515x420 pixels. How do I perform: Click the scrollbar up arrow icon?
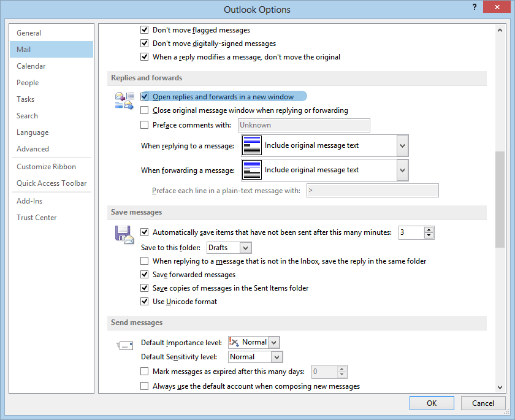pyautogui.click(x=500, y=29)
